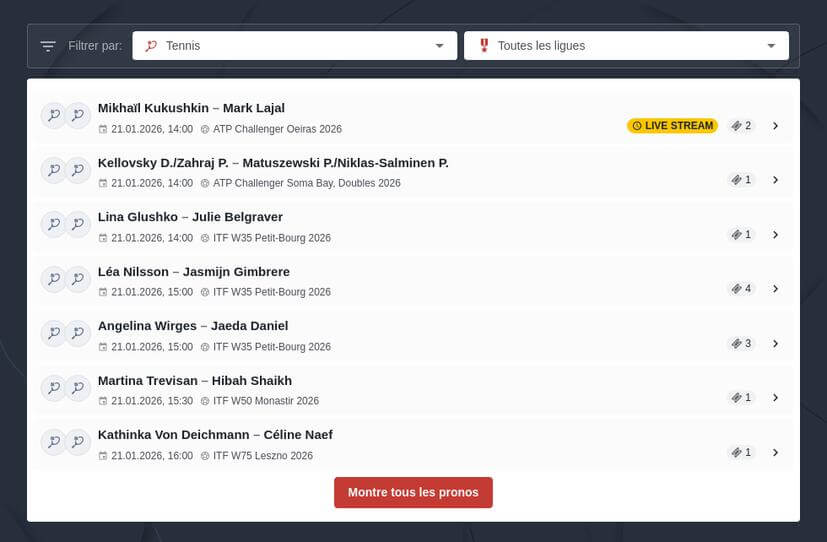Select the Mikhaïl Kukushkin – Mark Lajal title

[191, 108]
